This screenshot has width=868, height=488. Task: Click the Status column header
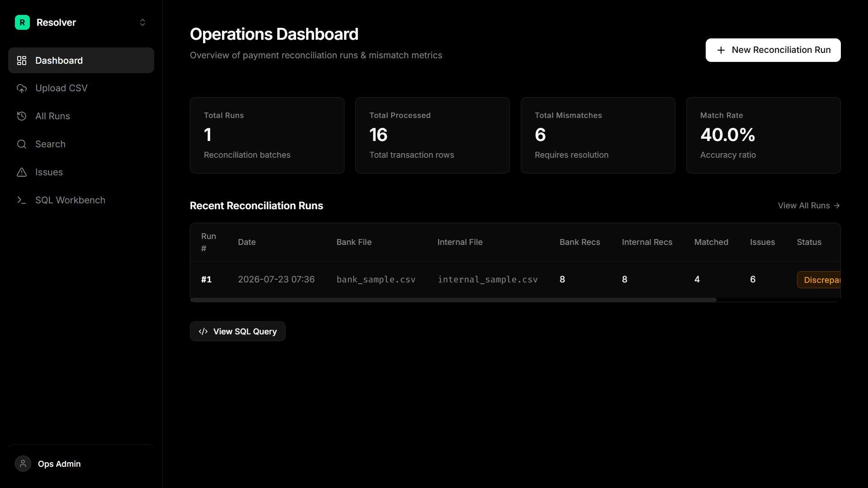809,242
